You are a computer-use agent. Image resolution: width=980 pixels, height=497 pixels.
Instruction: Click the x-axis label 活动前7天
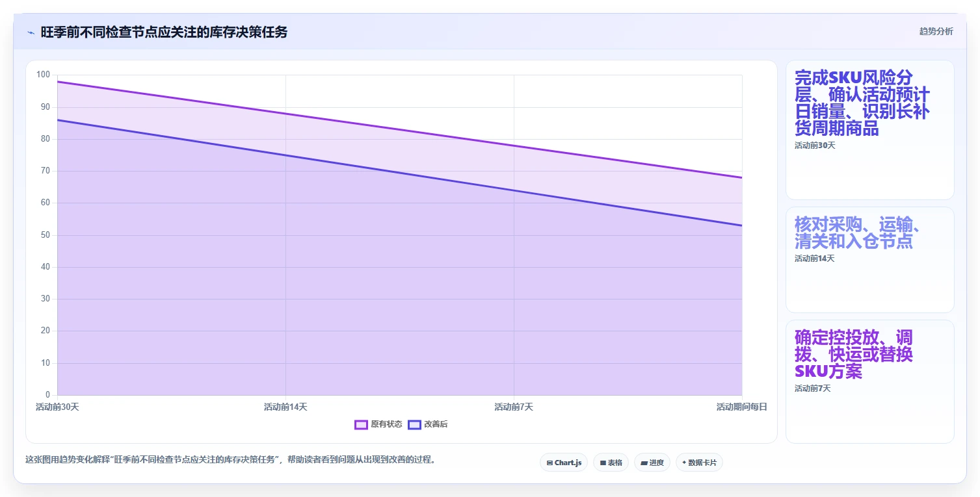tap(514, 407)
